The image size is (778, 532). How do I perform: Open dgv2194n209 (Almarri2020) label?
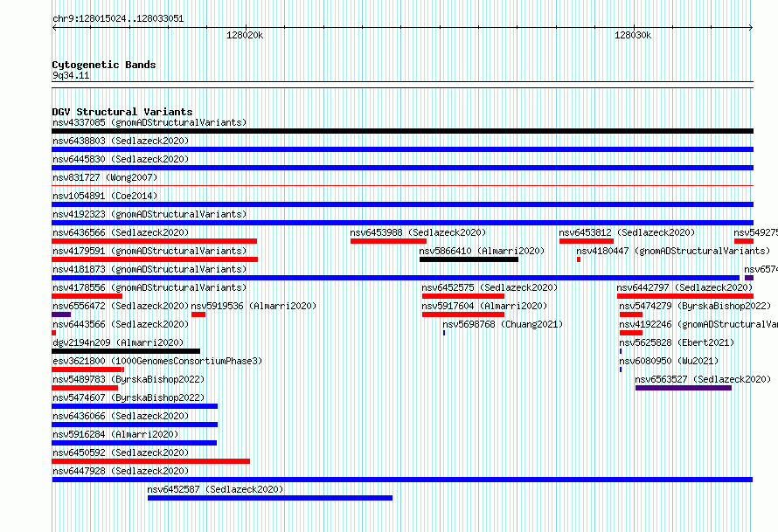(118, 342)
